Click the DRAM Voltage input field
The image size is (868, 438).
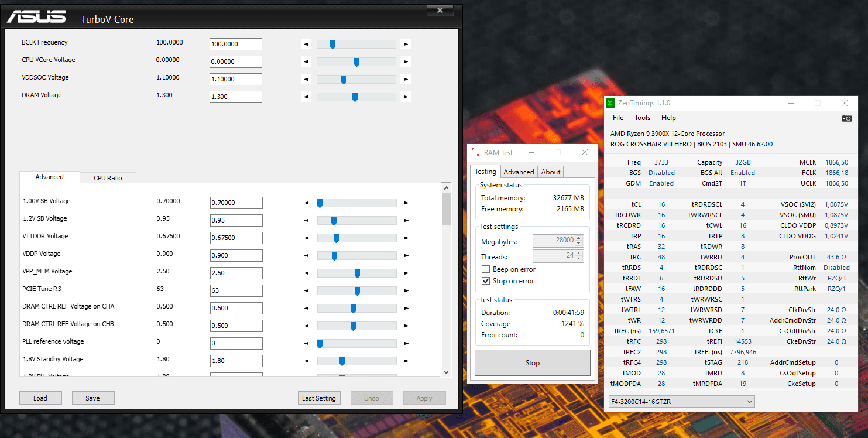236,97
